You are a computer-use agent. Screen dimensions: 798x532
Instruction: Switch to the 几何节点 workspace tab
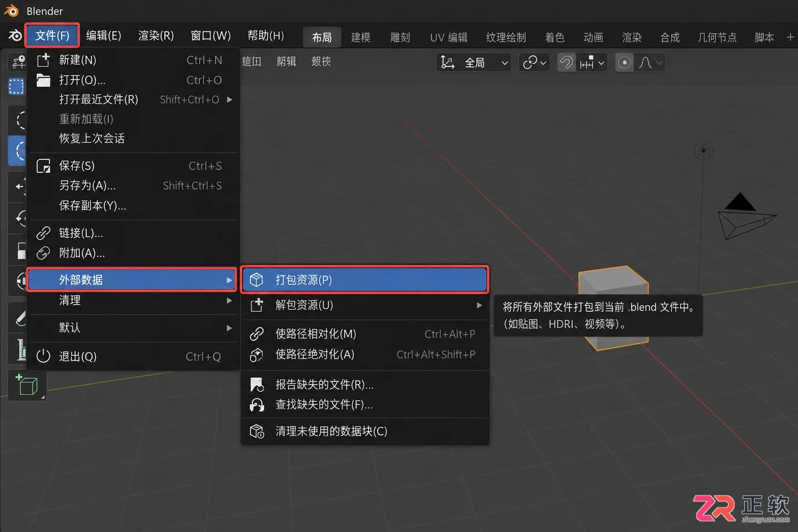(717, 37)
